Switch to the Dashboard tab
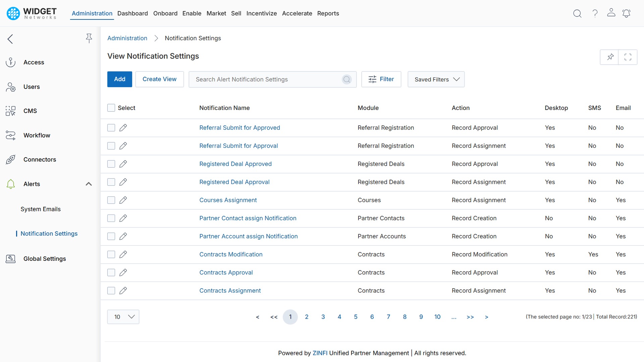644x362 pixels. (x=132, y=13)
